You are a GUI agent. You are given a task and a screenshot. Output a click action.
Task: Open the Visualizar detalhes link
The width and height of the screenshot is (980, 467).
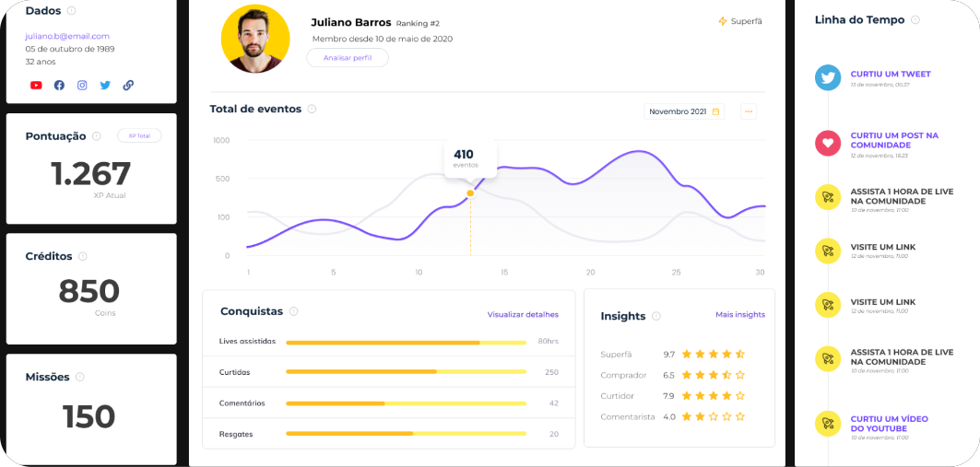pos(523,314)
